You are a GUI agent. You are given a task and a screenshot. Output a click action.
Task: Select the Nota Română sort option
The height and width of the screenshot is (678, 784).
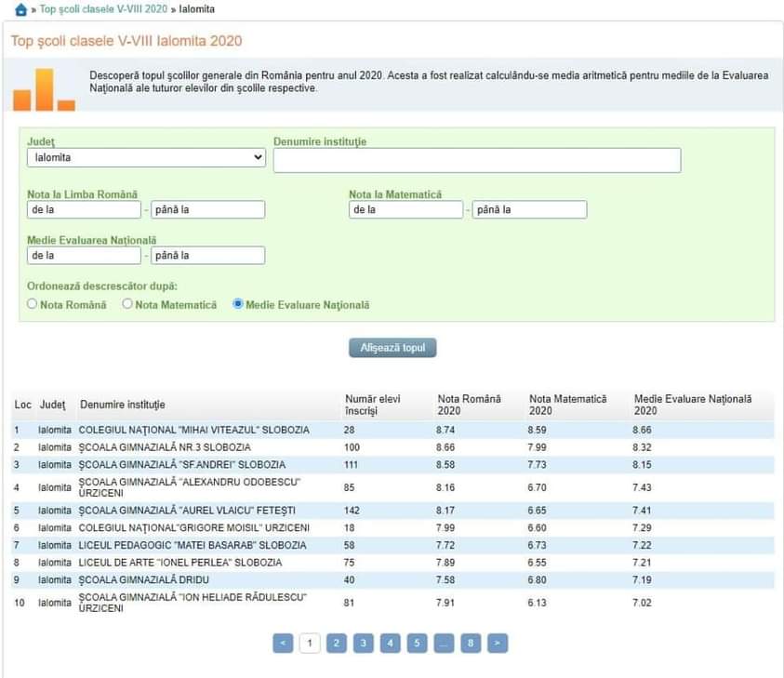tap(33, 304)
